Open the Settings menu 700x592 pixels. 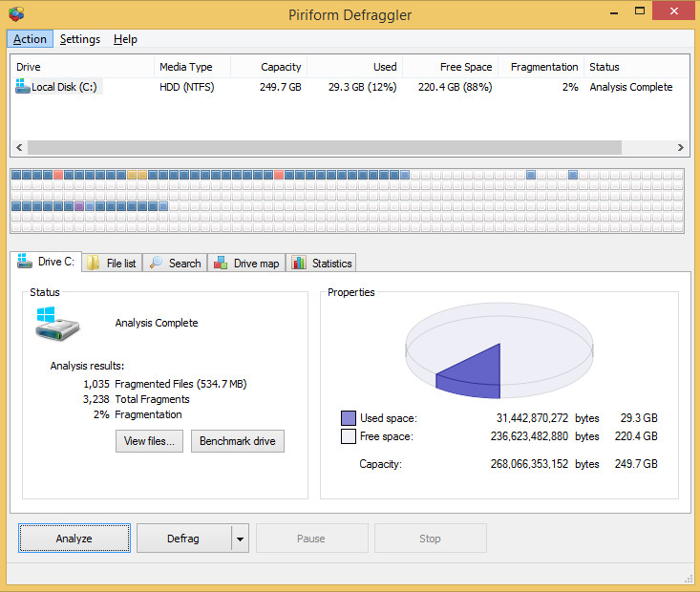click(80, 39)
